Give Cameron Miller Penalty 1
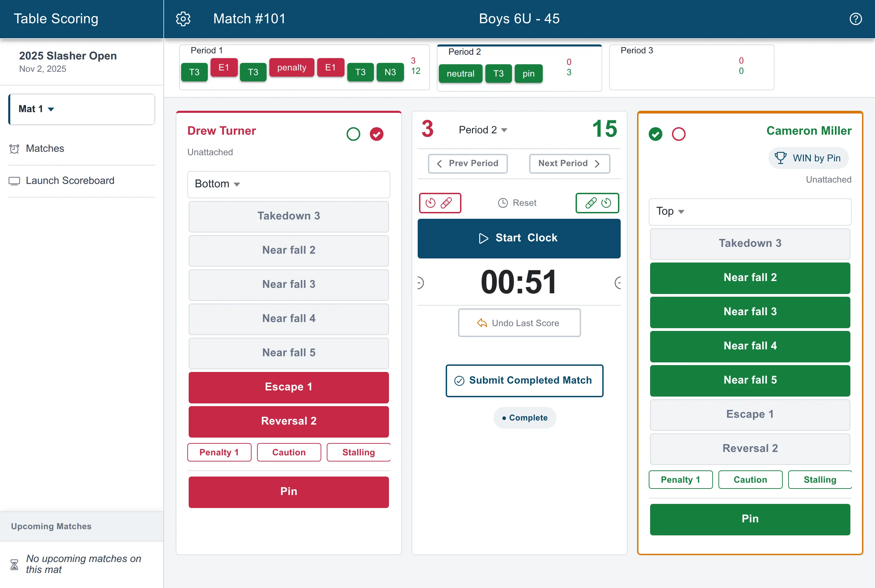Viewport: 875px width, 588px height. [681, 480]
